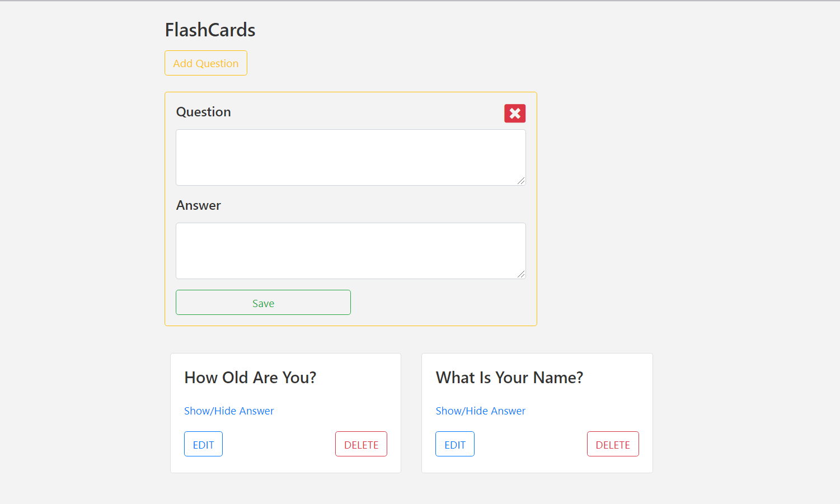Toggle answer visibility for "What Is Your Name?"
Viewport: 840px width, 504px height.
click(x=480, y=411)
